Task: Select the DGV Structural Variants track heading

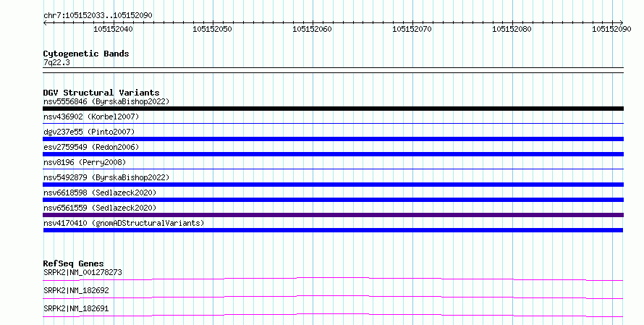Action: 101,93
